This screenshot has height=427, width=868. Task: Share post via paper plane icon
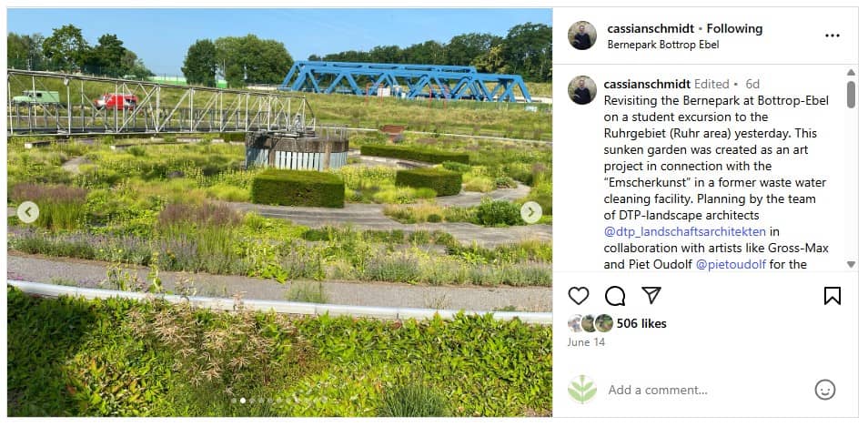tap(651, 295)
